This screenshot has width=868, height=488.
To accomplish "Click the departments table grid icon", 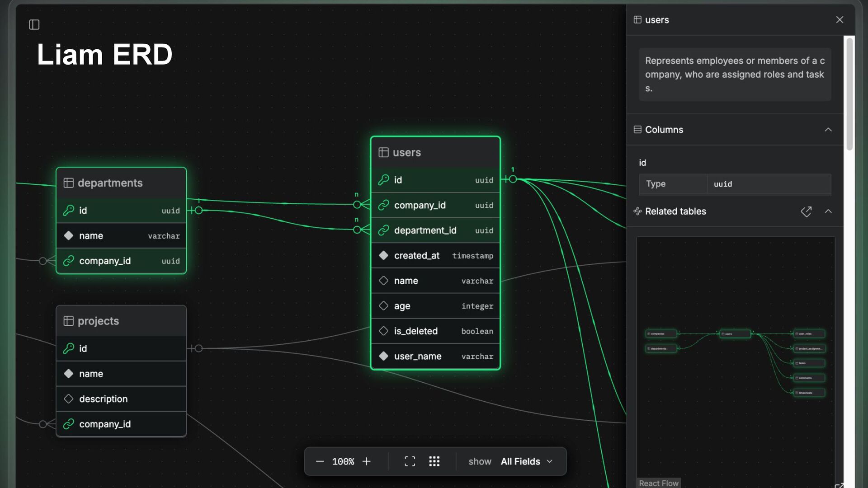I will [x=69, y=183].
